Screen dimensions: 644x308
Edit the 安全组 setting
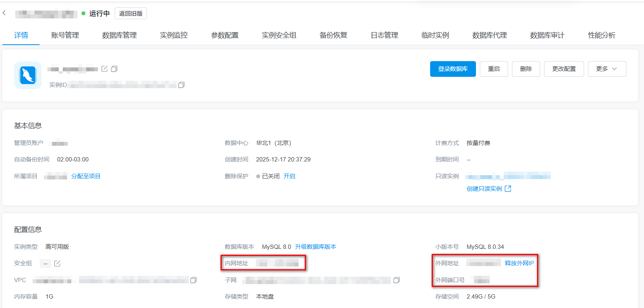click(x=57, y=263)
